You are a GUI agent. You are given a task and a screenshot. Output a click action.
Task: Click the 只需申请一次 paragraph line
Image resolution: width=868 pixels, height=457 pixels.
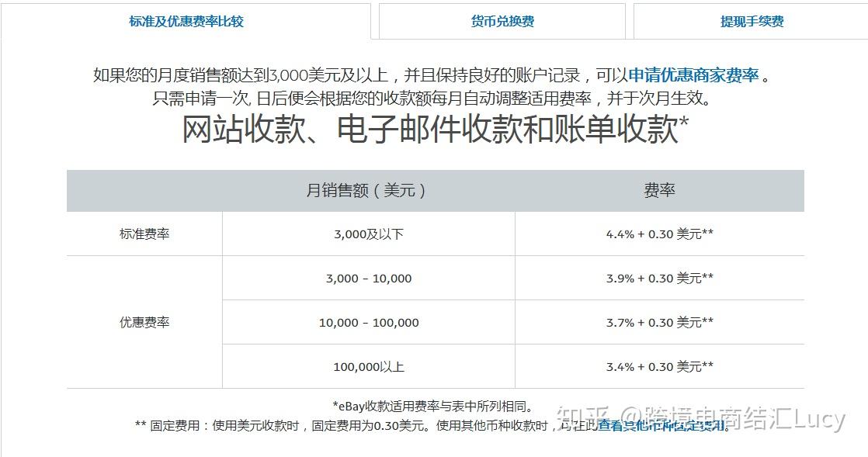pos(432,99)
